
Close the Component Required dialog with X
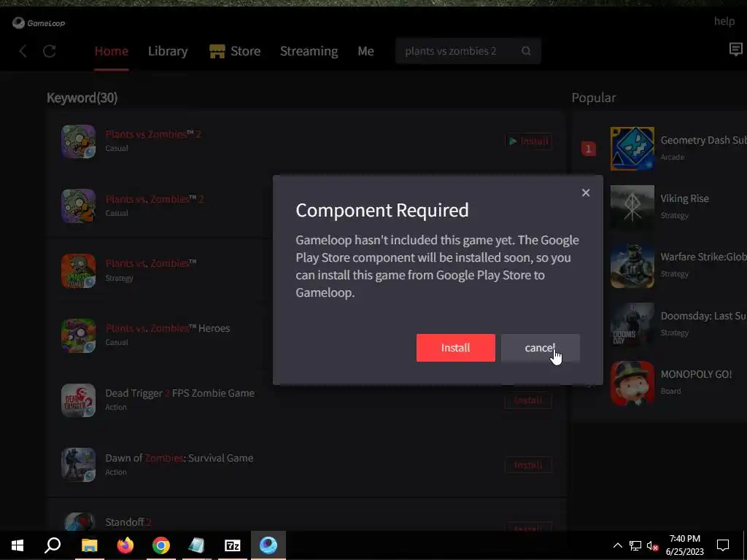coord(586,192)
